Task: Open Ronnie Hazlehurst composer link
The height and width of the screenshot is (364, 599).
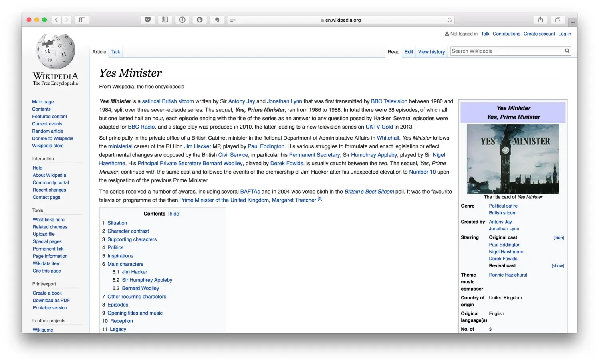Action: [508, 275]
